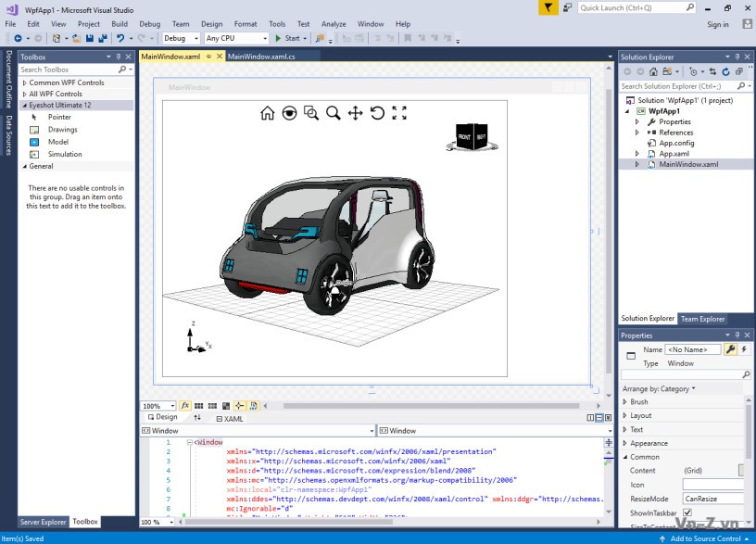Expand Common WPF Controls group in Toolbox

coord(25,82)
